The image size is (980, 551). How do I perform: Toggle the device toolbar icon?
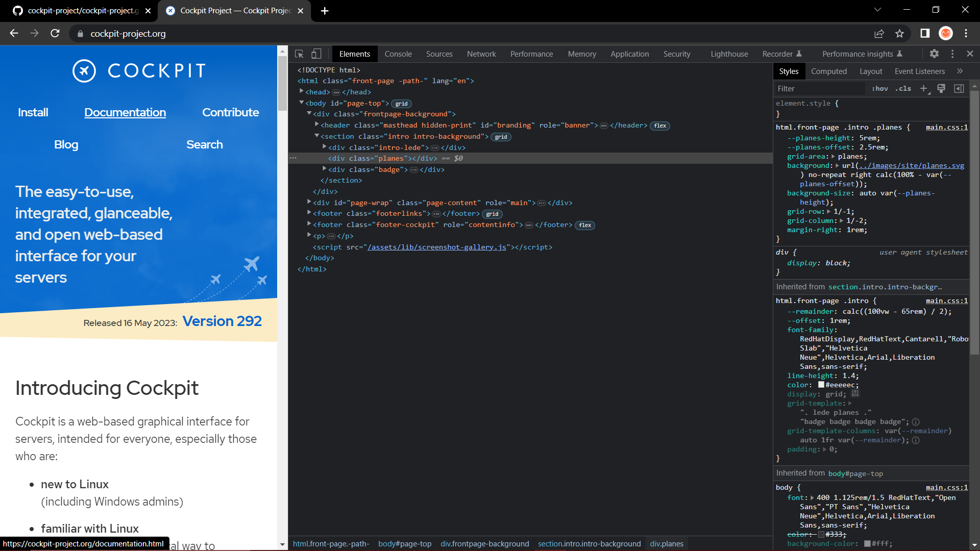pos(316,54)
